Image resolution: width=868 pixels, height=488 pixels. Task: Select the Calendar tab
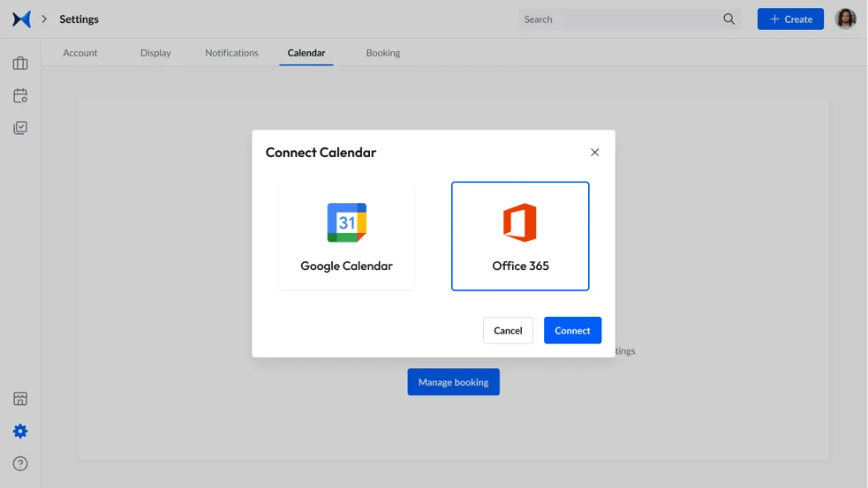(306, 53)
